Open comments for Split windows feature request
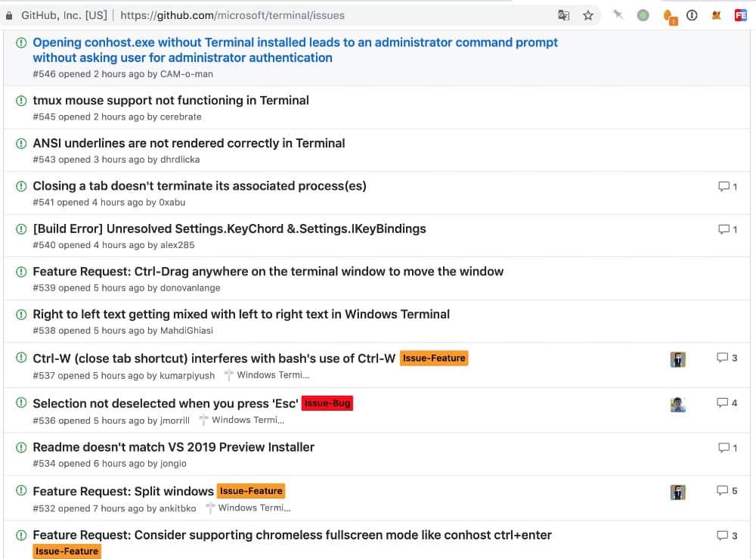 727,491
